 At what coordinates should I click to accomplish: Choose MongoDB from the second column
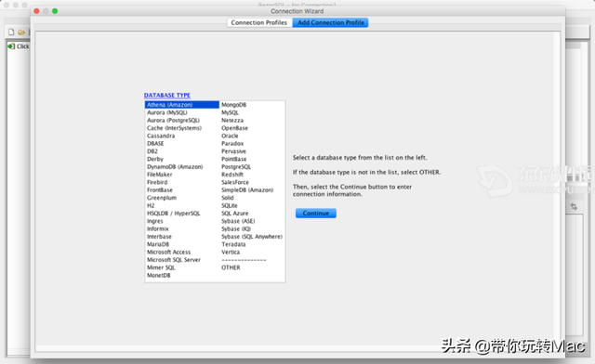coord(233,105)
